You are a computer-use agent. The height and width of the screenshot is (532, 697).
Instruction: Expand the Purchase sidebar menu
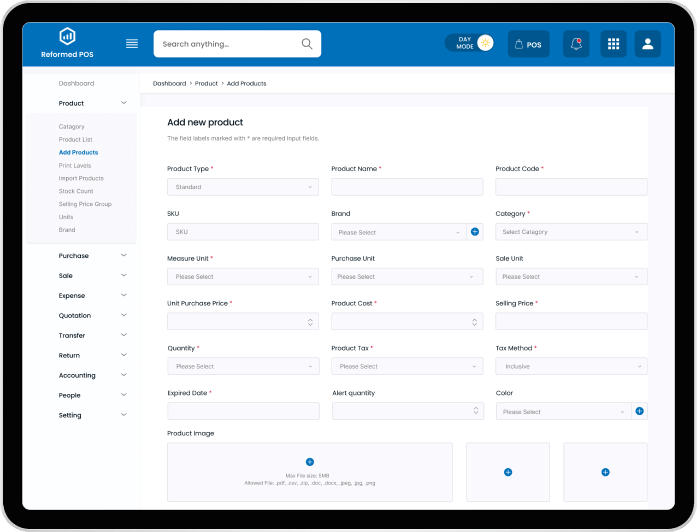93,256
